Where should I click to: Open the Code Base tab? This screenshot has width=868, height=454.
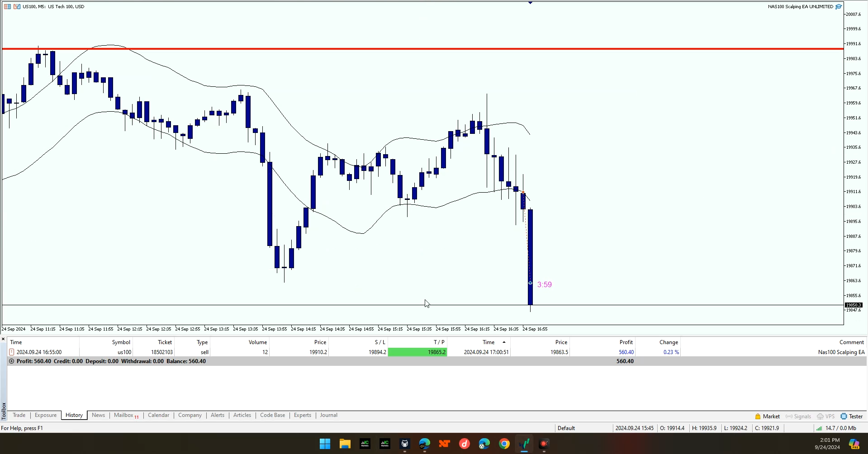click(273, 415)
